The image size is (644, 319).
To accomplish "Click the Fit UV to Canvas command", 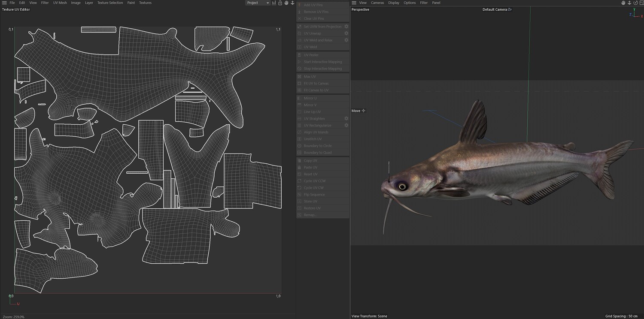I will tap(316, 84).
